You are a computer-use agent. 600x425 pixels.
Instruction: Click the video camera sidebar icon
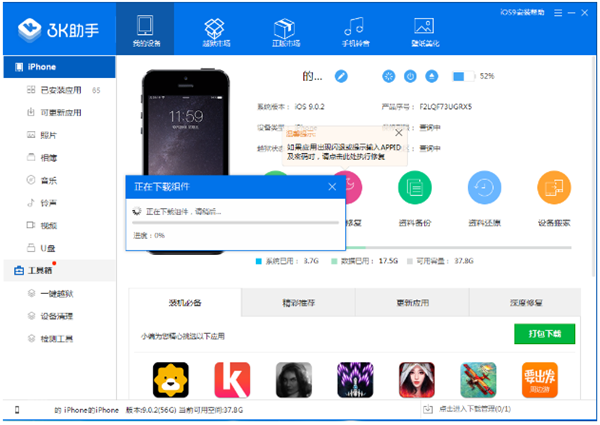[31, 225]
